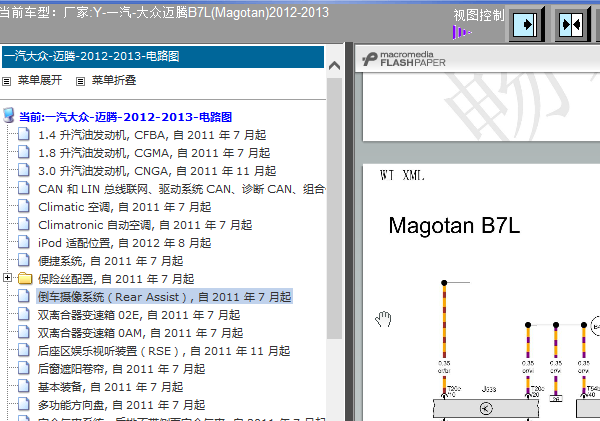This screenshot has width=600, height=421.
Task: Click the document icon beside 1.8 升汽油发动机
Action: 24,152
